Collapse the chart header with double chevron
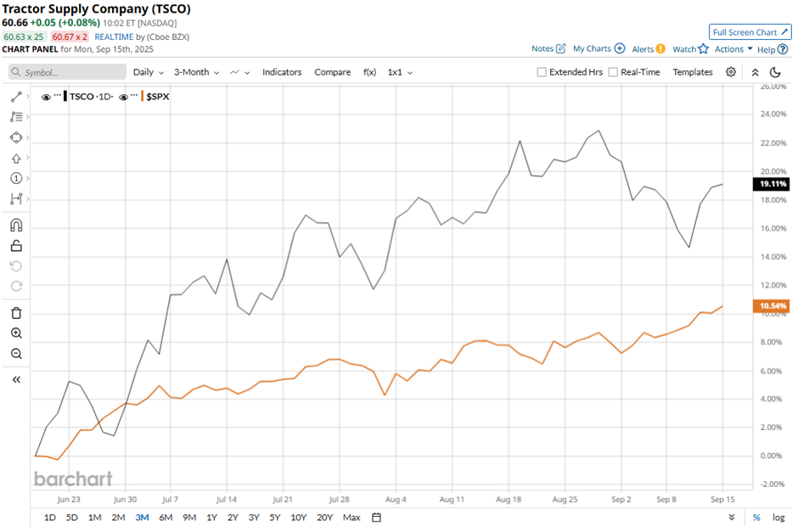 pos(756,72)
